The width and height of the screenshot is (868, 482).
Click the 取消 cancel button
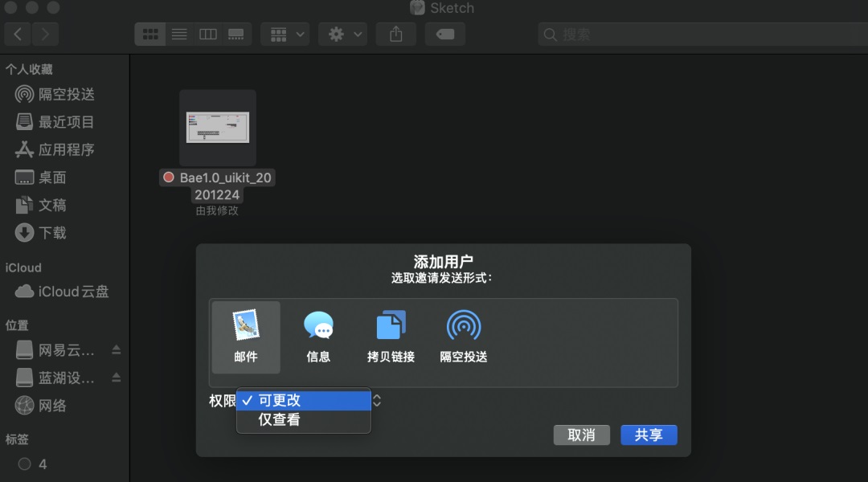point(582,435)
